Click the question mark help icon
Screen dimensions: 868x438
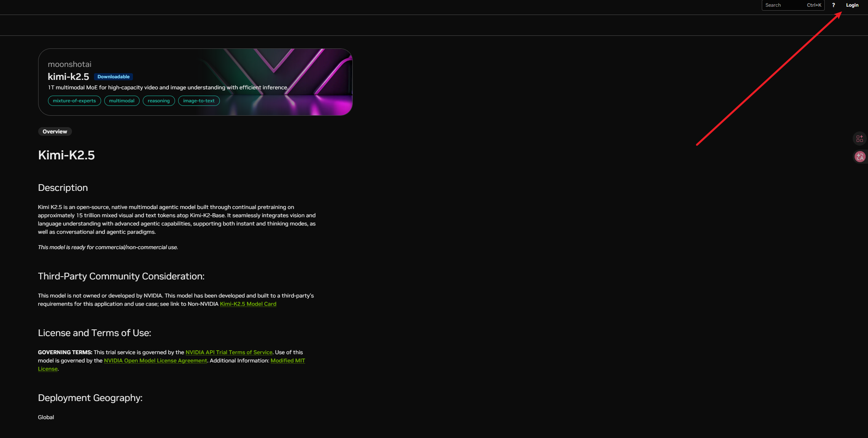833,5
